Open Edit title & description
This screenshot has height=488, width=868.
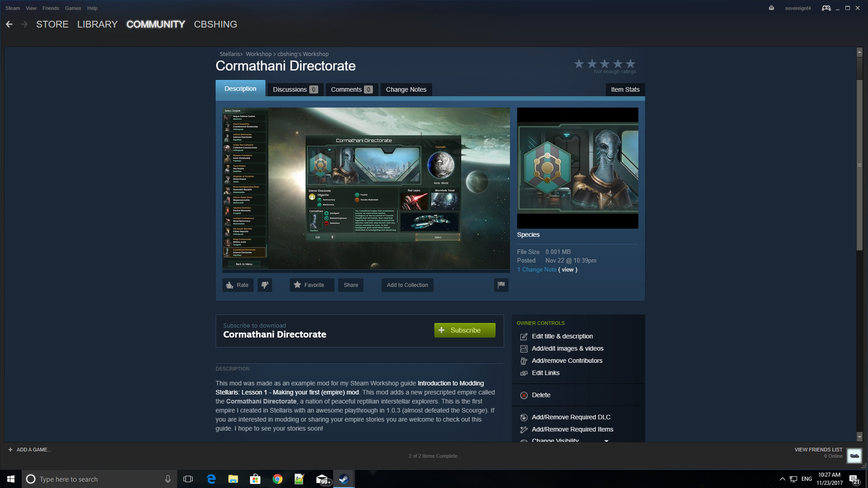(562, 337)
